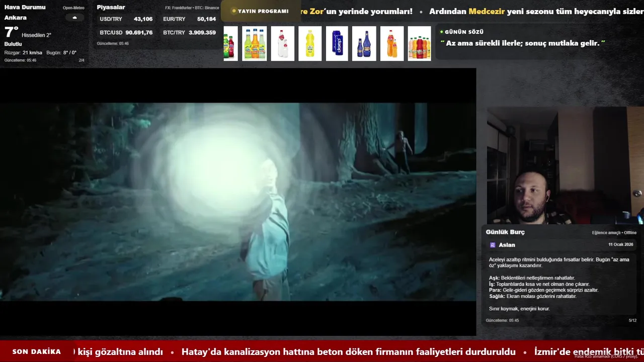
Task: Click the Eğlence amaçlı • Offline label
Action: pos(614,233)
